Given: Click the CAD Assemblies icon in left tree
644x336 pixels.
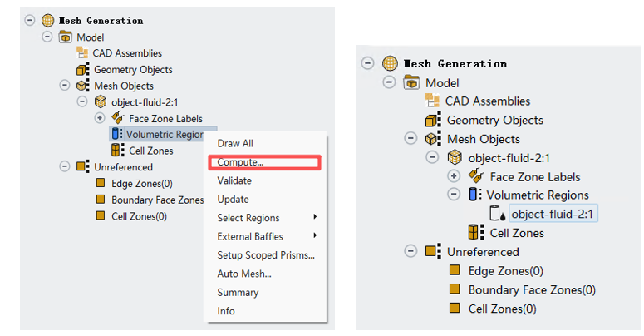Looking at the screenshot, I should (x=82, y=52).
